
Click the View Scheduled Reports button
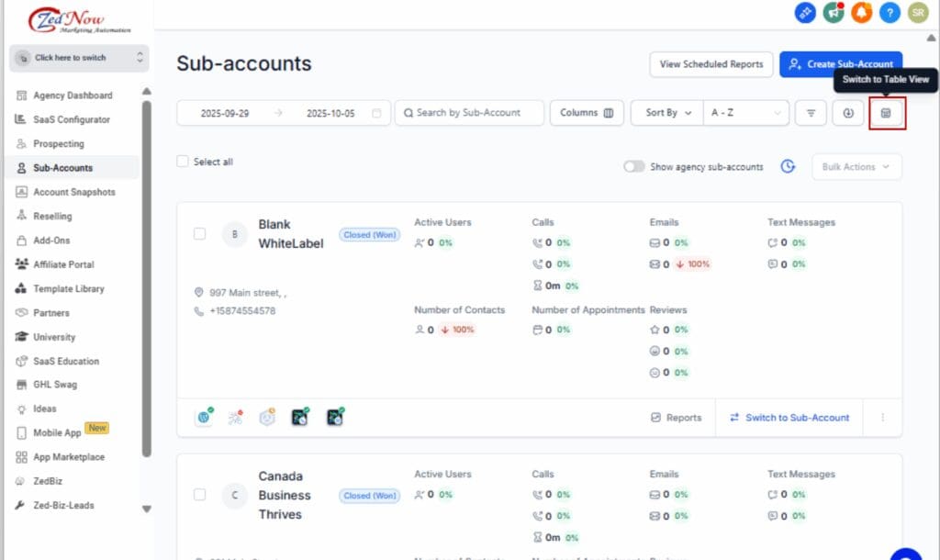tap(711, 64)
